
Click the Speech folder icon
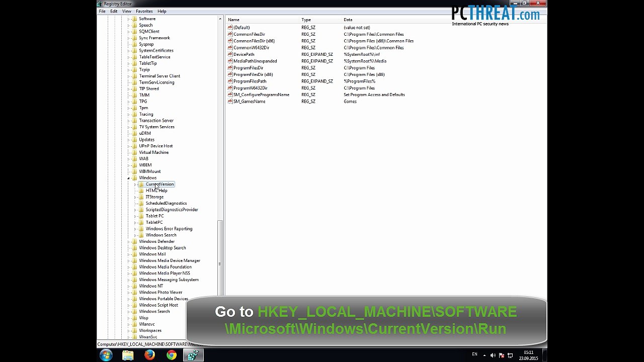[134, 25]
